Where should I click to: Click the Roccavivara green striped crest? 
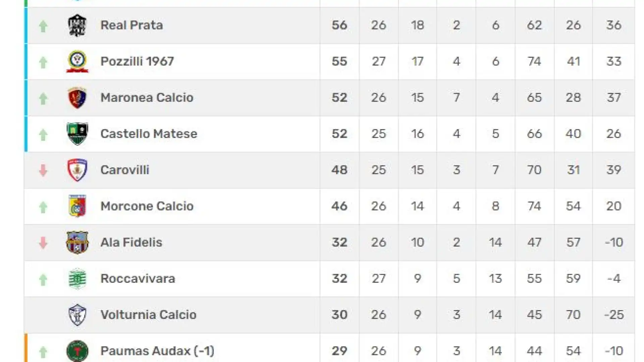pyautogui.click(x=77, y=279)
